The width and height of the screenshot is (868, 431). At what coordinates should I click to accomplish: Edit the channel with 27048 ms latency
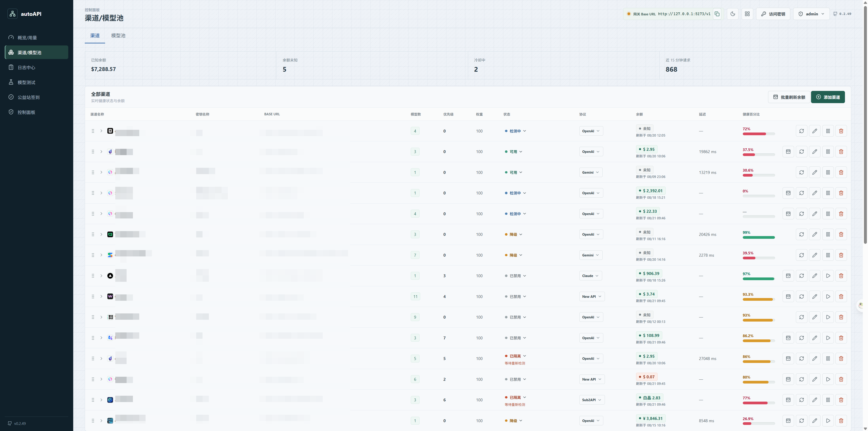(x=814, y=359)
